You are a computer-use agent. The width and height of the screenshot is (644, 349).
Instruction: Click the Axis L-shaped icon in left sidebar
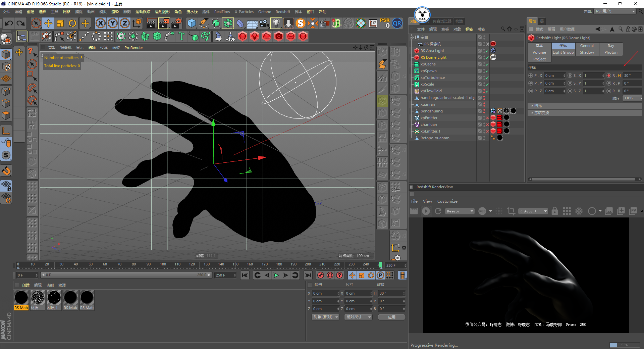point(6,131)
